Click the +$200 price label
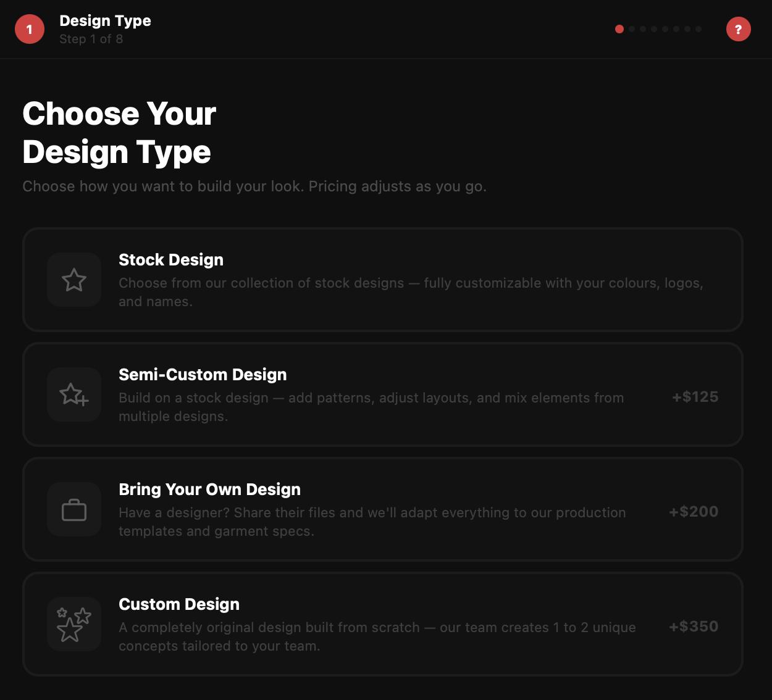 [694, 512]
